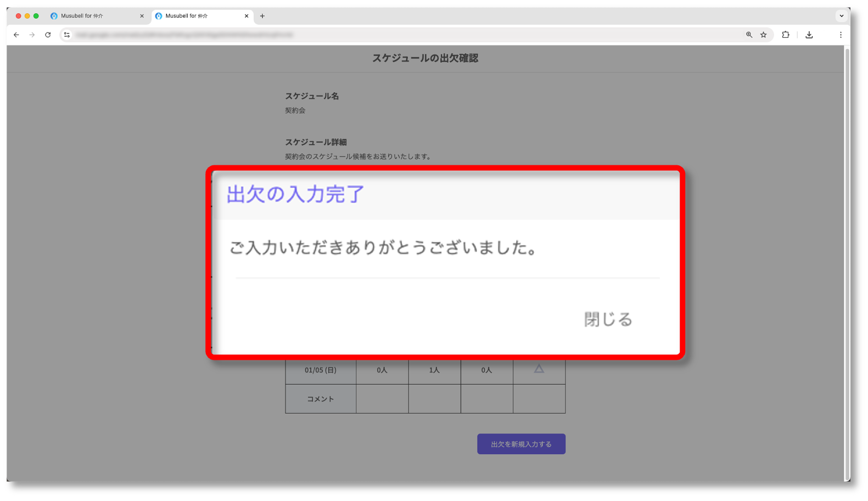Click the zoom magnifier icon in address bar
Screen dimensions: 868x501
(x=749, y=35)
